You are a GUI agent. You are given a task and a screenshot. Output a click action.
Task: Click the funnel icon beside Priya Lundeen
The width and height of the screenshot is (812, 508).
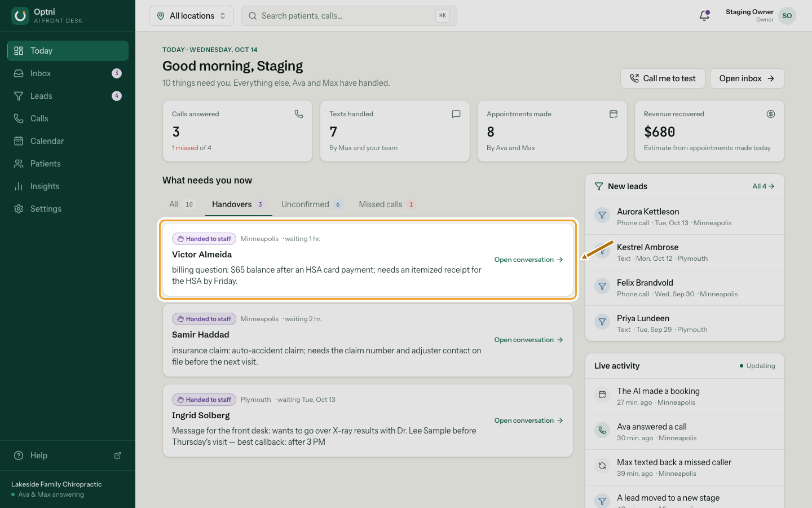pyautogui.click(x=602, y=322)
